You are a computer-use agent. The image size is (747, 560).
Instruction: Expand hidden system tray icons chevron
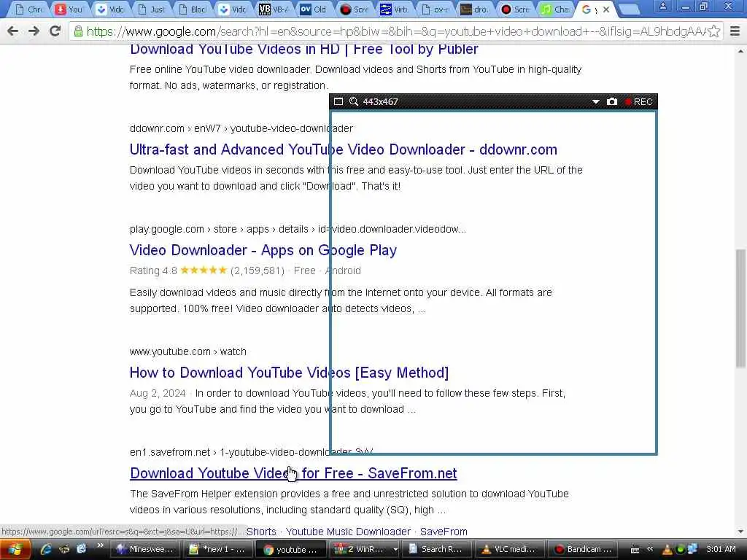point(650,549)
